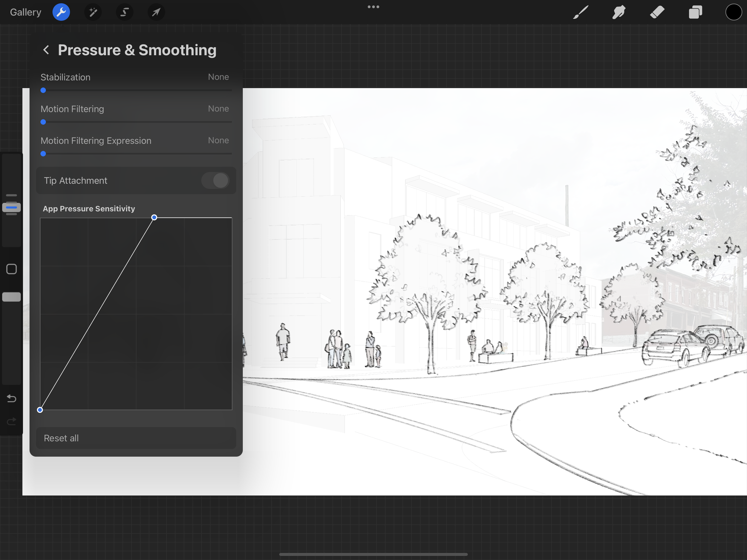This screenshot has width=747, height=560.
Task: Select the Smudge finger tool
Action: click(619, 12)
